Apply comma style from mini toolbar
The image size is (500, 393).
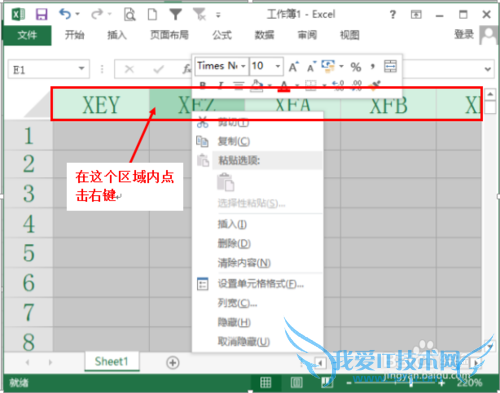pyautogui.click(x=373, y=67)
